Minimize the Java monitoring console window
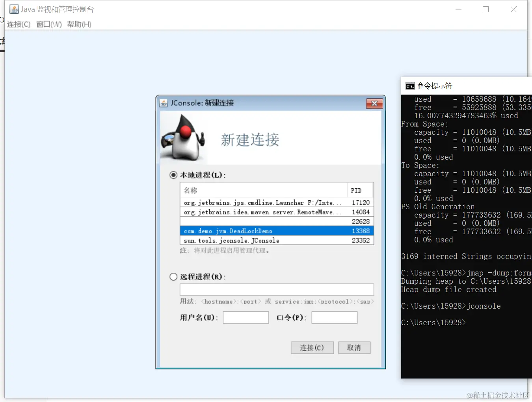 click(458, 9)
